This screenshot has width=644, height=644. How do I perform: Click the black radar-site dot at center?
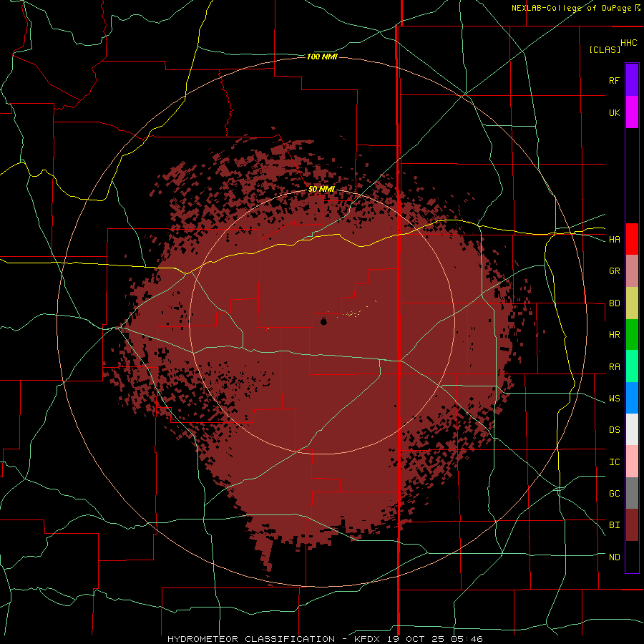323,322
